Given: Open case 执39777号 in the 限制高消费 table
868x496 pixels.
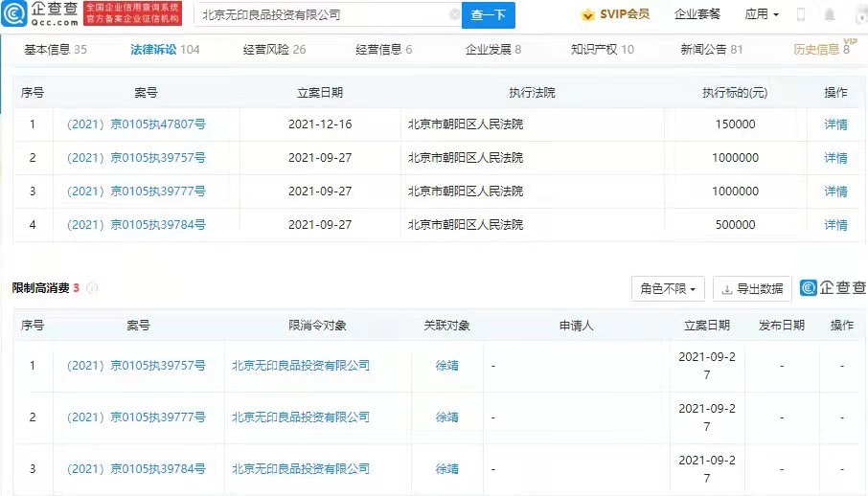Looking at the screenshot, I should point(136,417).
